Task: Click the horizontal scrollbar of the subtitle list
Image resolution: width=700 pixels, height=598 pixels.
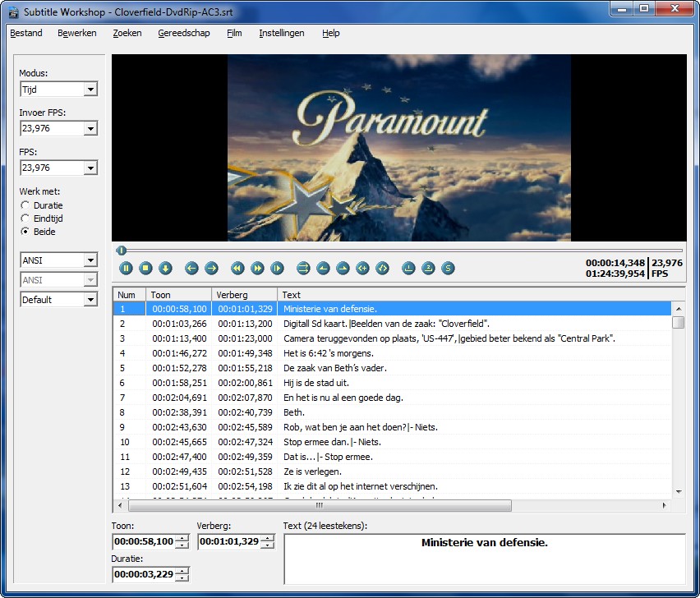Action: (320, 505)
